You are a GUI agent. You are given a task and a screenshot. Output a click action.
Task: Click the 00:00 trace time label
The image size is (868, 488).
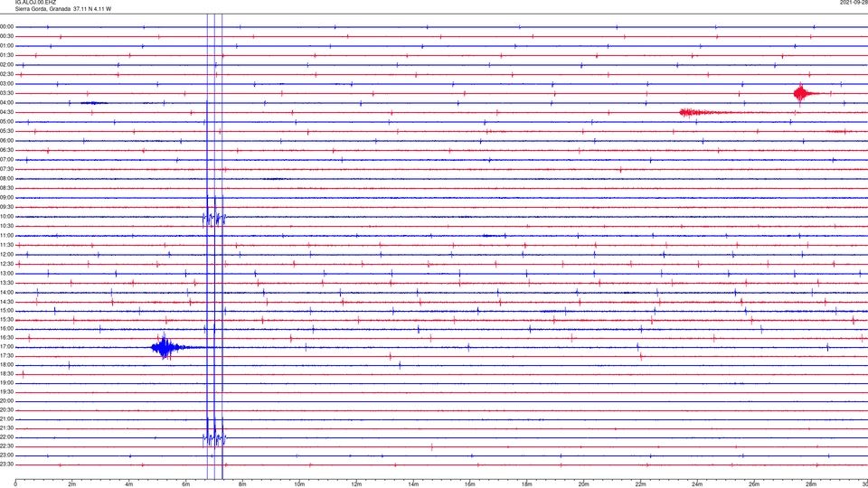pos(7,26)
